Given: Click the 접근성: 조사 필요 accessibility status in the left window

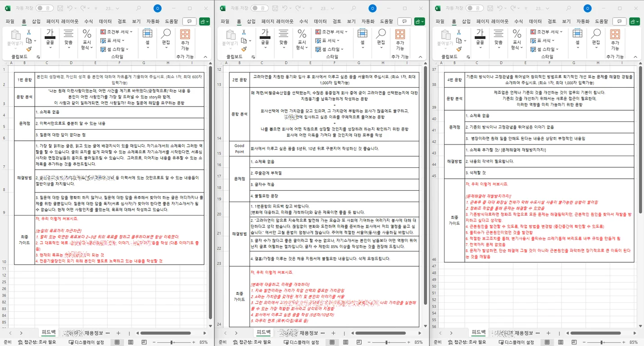Looking at the screenshot, I should [x=37, y=342].
